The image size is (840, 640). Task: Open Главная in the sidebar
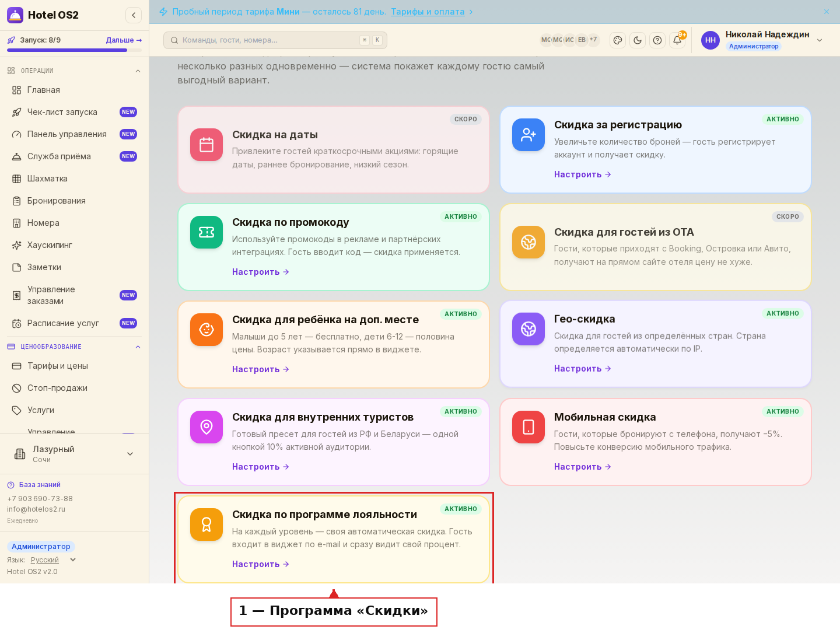tap(75, 90)
